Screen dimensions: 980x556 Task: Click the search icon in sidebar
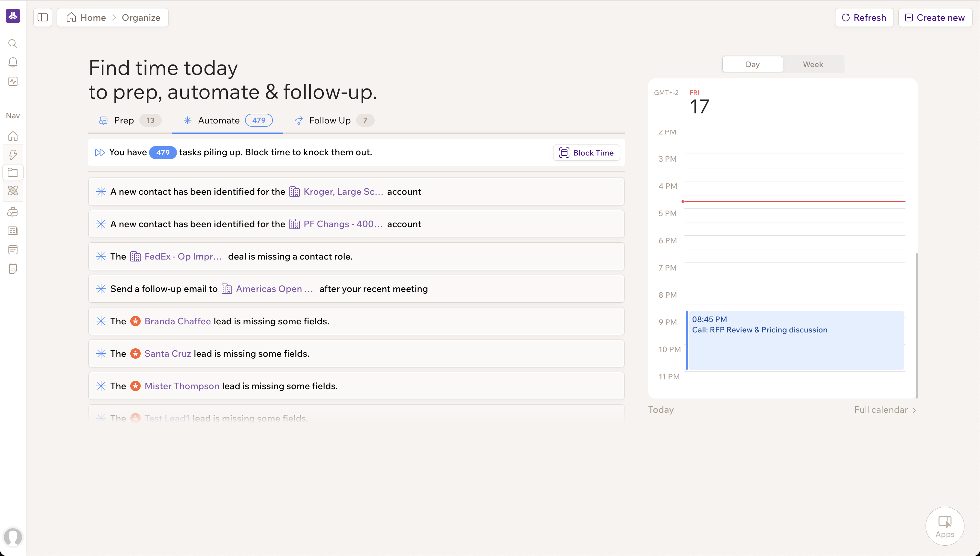13,43
